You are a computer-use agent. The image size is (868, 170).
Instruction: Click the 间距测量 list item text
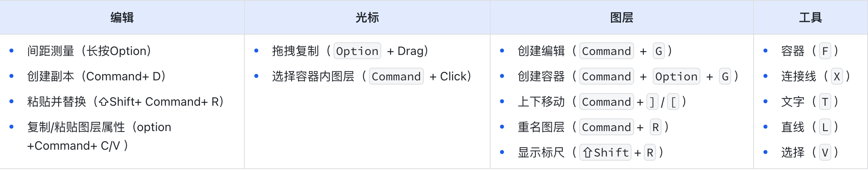(89, 51)
